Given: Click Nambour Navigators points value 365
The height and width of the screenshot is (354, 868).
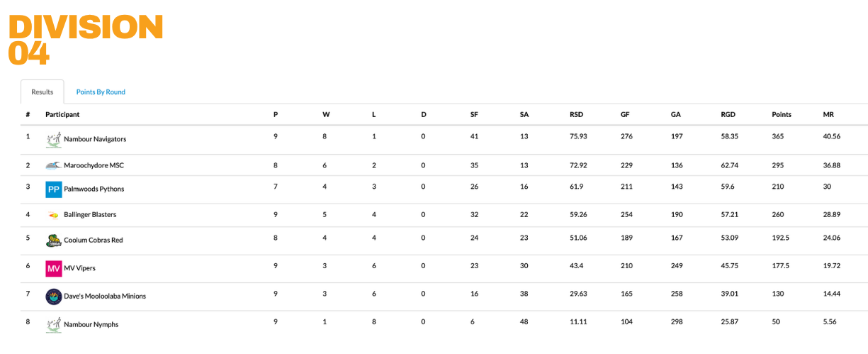Looking at the screenshot, I should coord(777,136).
